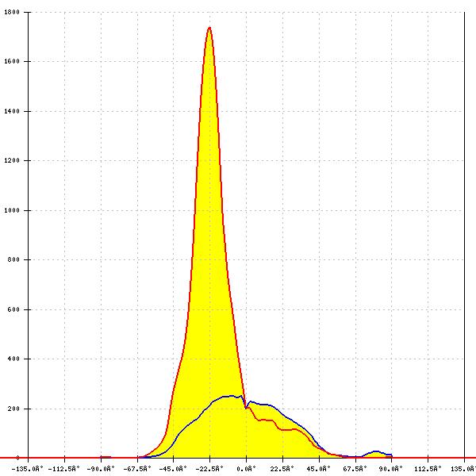The height and width of the screenshot is (476, 476).
Task: Click the 600 y-axis label
Action: 13,309
